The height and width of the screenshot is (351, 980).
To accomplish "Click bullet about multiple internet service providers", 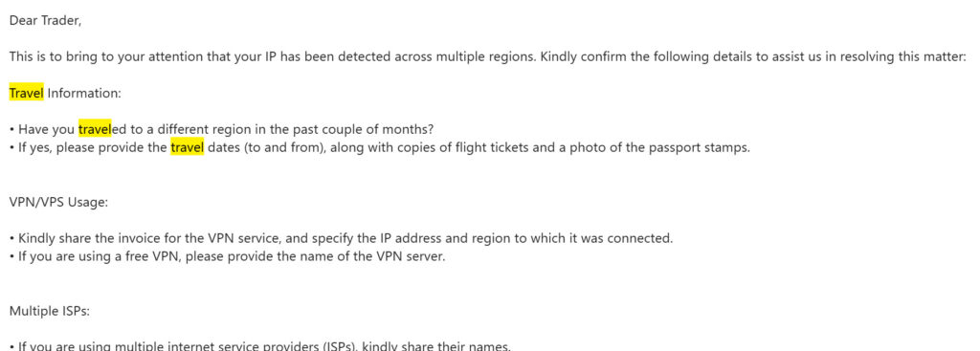I will (x=260, y=345).
